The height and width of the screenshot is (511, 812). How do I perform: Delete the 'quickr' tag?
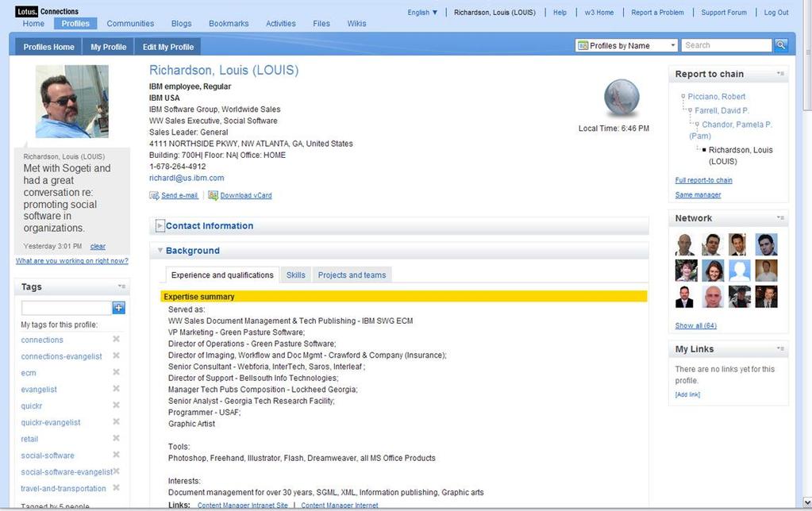116,405
